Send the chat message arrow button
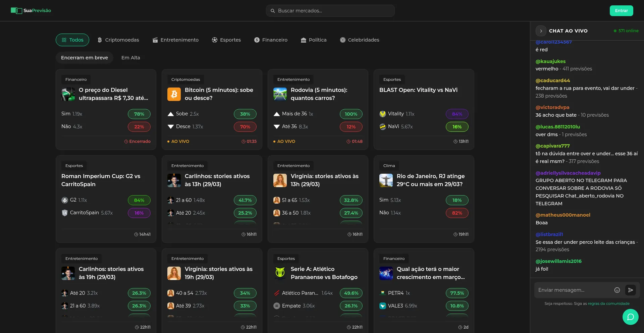Viewport: 644px width, 333px height. 631,290
